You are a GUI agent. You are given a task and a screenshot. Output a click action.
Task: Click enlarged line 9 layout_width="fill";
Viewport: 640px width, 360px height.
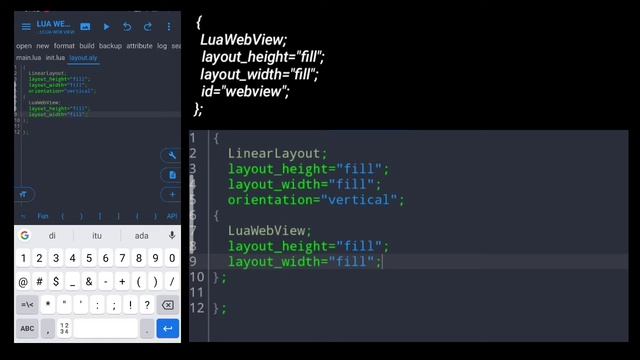coord(304,262)
